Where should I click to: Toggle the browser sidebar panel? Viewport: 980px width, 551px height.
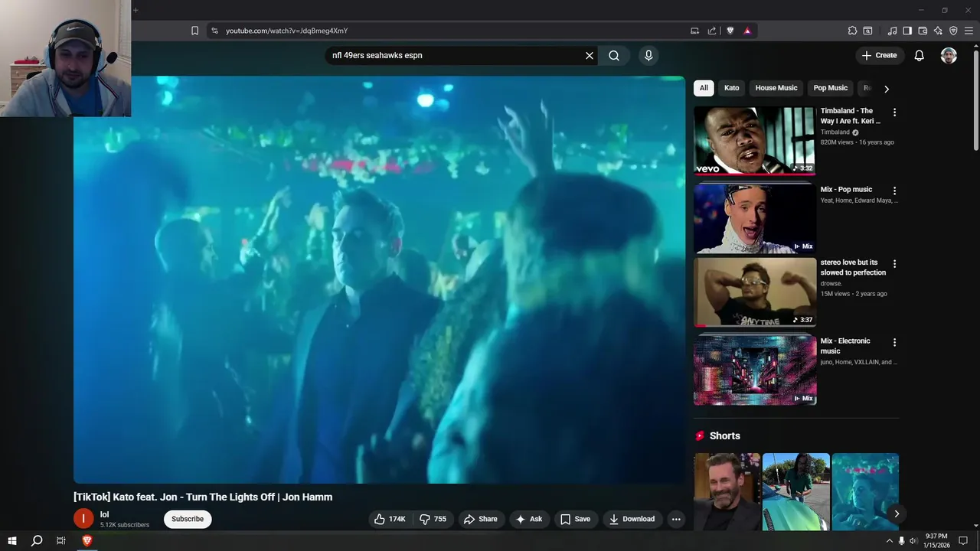(x=907, y=31)
